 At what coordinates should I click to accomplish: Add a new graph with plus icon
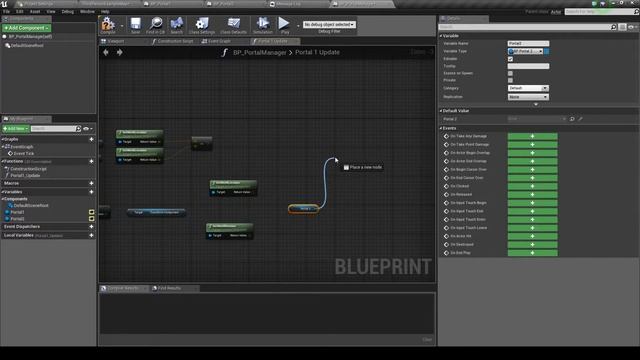click(91, 139)
